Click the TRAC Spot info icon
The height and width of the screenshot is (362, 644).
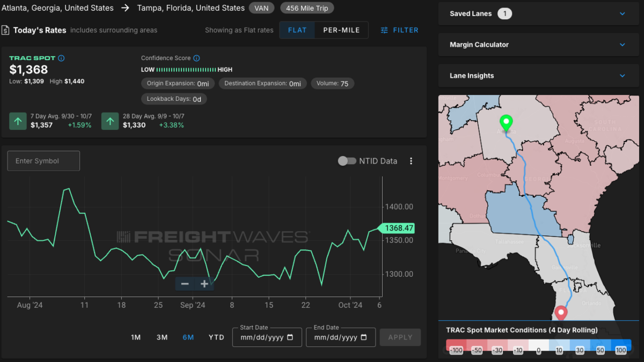[x=61, y=58]
